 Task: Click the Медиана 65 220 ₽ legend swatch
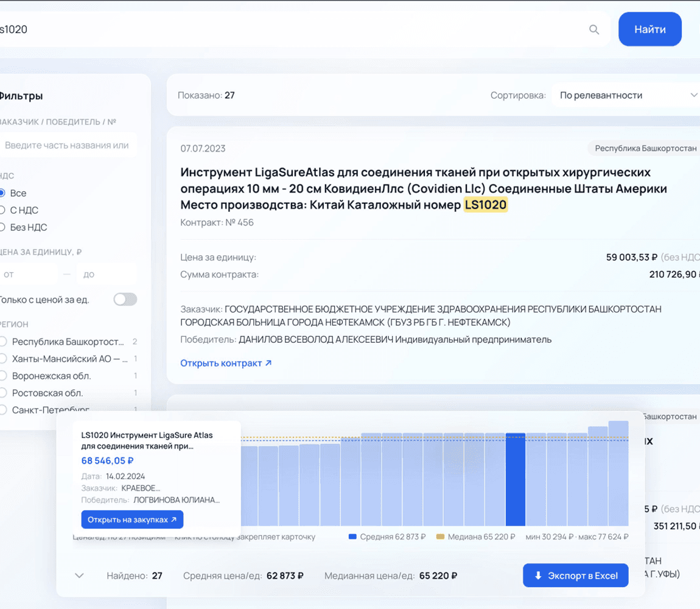point(440,537)
